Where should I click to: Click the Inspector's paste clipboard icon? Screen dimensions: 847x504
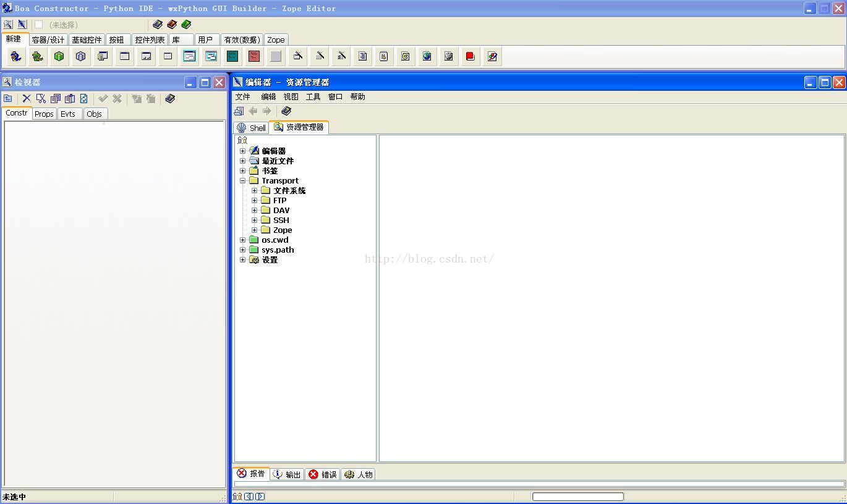pos(70,98)
